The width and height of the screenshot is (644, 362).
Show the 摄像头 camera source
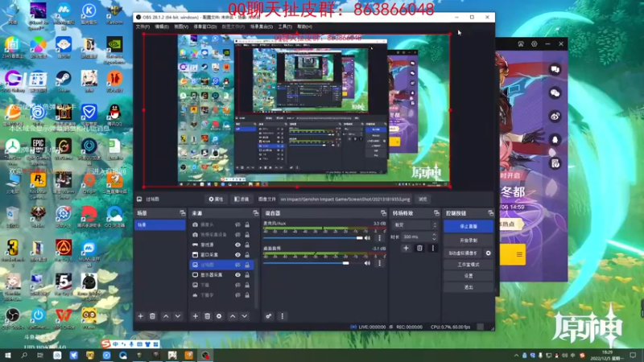237,225
